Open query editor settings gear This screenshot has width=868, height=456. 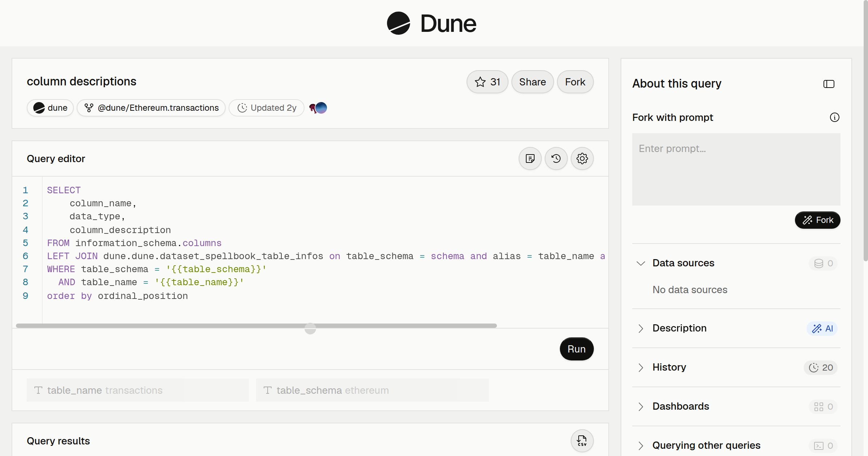click(582, 159)
